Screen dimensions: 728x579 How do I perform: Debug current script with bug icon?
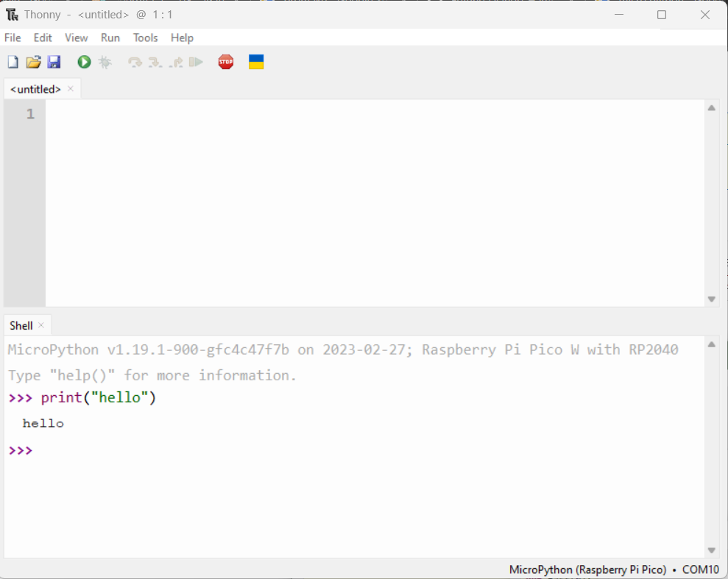tap(105, 62)
